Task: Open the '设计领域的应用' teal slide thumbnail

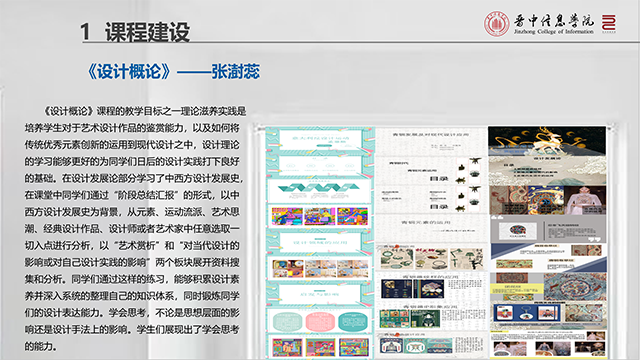Action: [x=320, y=242]
